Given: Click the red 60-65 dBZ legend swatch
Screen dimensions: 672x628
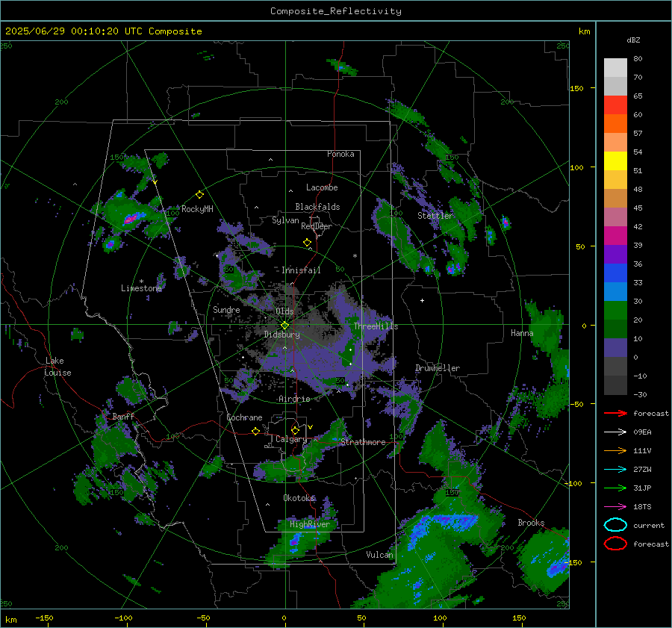Looking at the screenshot, I should coord(615,105).
